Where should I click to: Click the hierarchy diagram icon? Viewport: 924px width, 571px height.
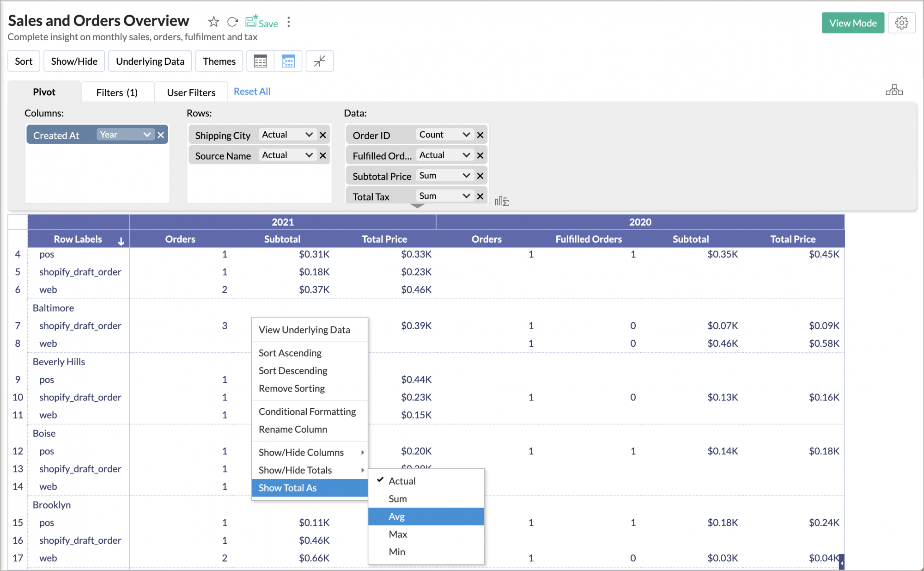(x=894, y=90)
